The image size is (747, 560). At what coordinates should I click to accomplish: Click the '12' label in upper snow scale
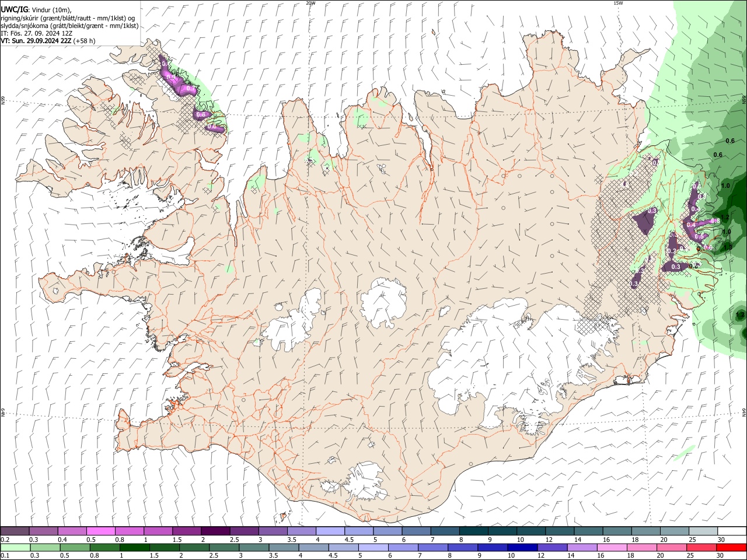pyautogui.click(x=549, y=540)
